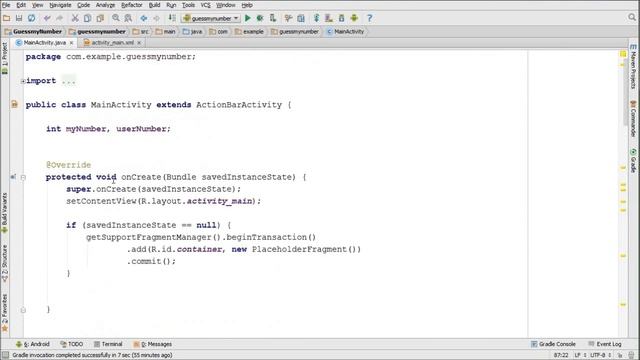Click the Forward navigation arrow
Viewport: 640px width, 360px height.
pos(156,18)
